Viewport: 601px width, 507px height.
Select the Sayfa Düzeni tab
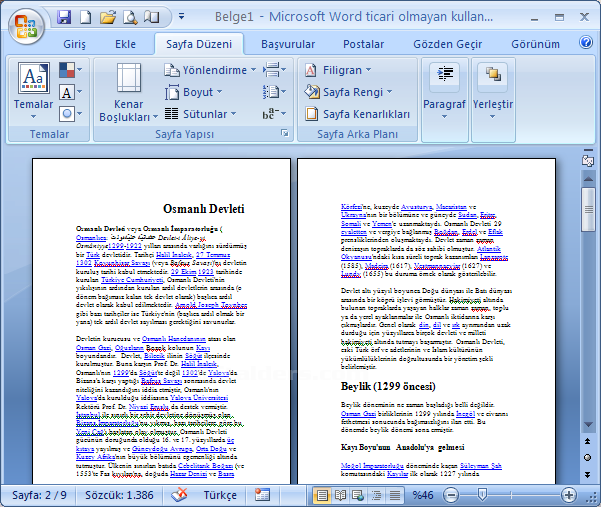point(199,44)
